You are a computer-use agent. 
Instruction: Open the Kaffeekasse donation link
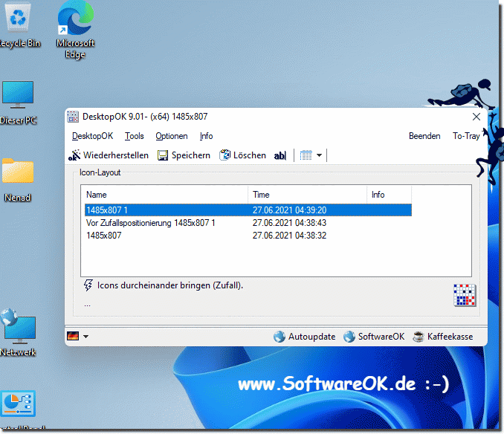click(x=450, y=337)
